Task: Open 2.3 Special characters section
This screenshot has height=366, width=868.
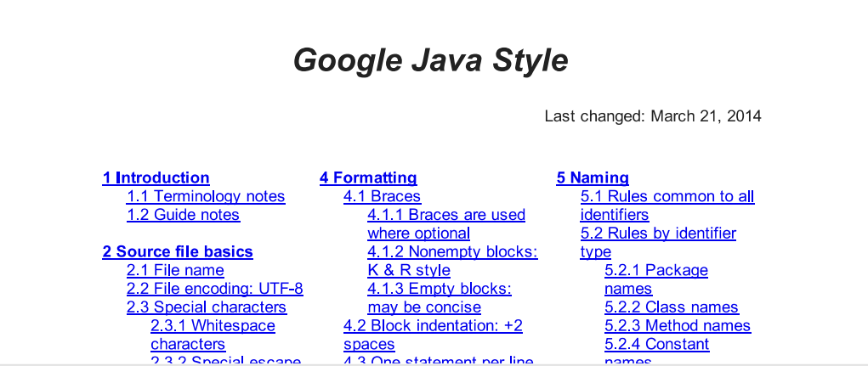Action: tap(207, 307)
